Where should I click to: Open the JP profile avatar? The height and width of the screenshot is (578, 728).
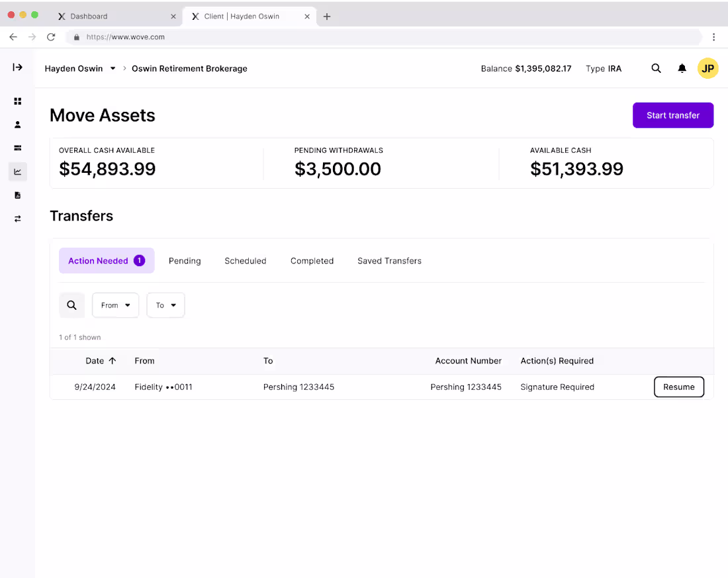pos(707,68)
